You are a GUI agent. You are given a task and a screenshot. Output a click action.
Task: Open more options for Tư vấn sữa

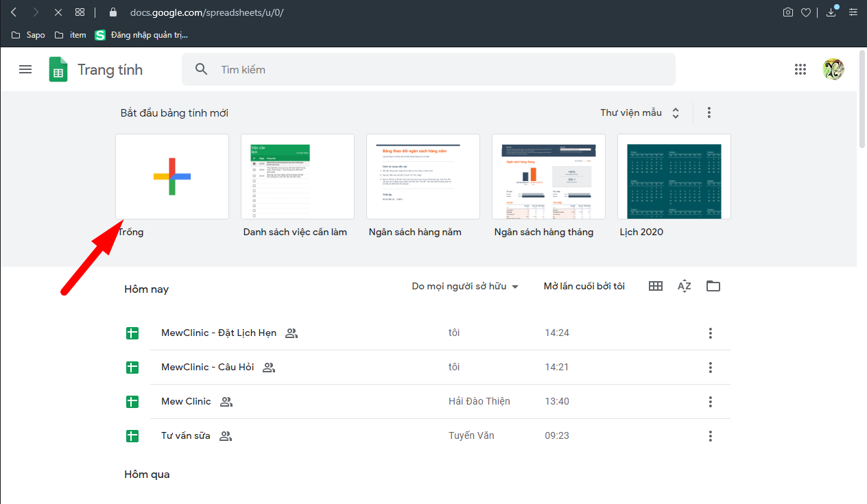(710, 436)
